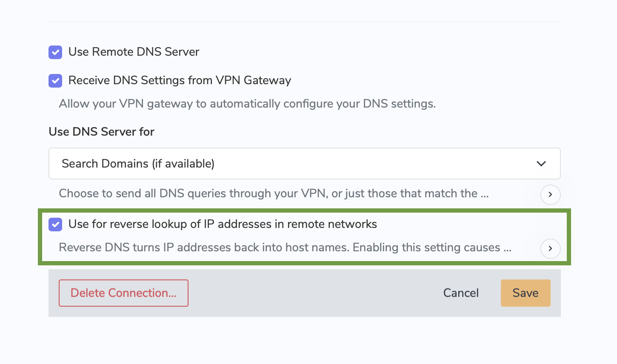Click the truncated DNS queries hint text
617x364 pixels.
(274, 193)
